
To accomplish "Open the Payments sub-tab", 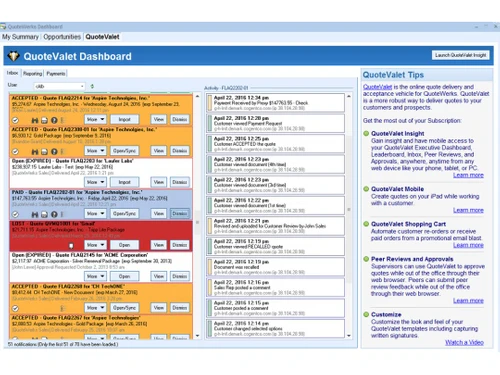I will [x=56, y=73].
